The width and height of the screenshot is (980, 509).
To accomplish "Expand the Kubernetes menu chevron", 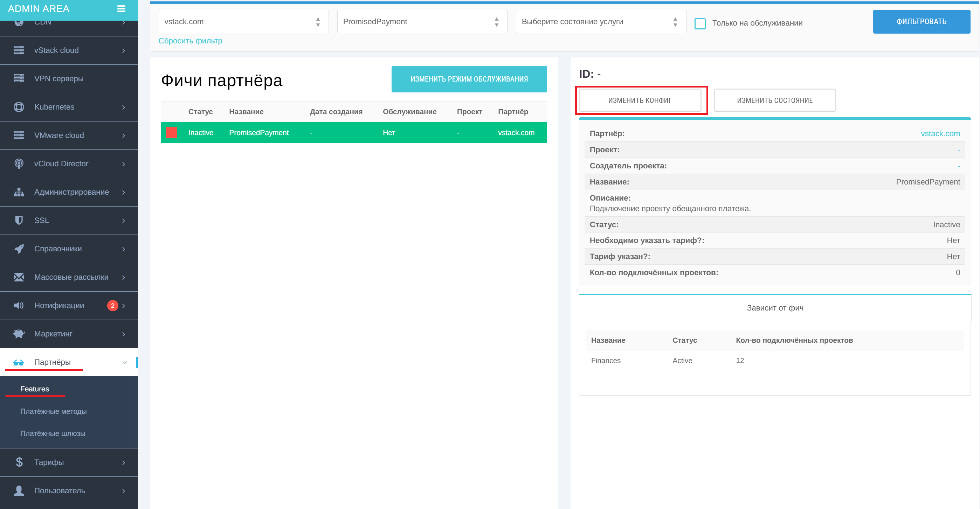I will pyautogui.click(x=124, y=107).
